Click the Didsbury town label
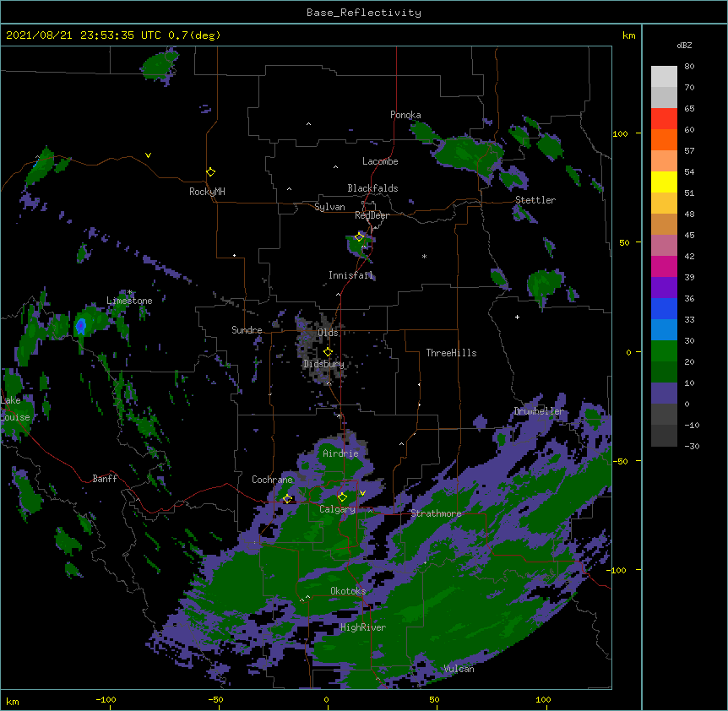The height and width of the screenshot is (711, 728). tap(324, 364)
